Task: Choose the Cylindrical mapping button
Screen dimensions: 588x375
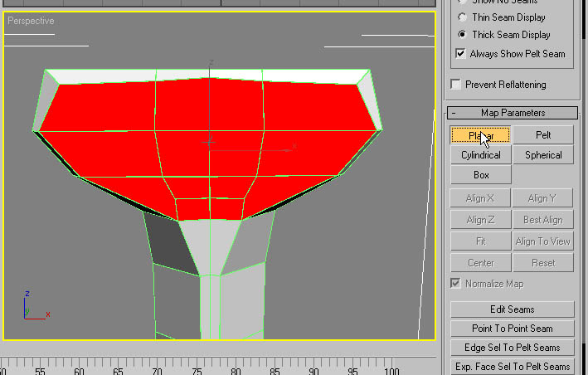Action: (x=481, y=155)
